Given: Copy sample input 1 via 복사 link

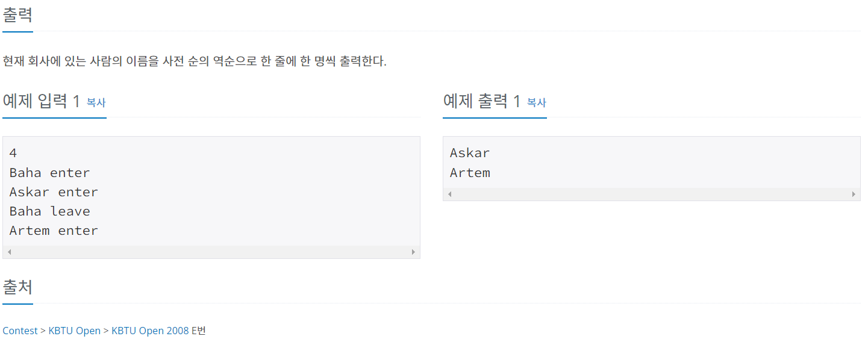Looking at the screenshot, I should (x=96, y=102).
